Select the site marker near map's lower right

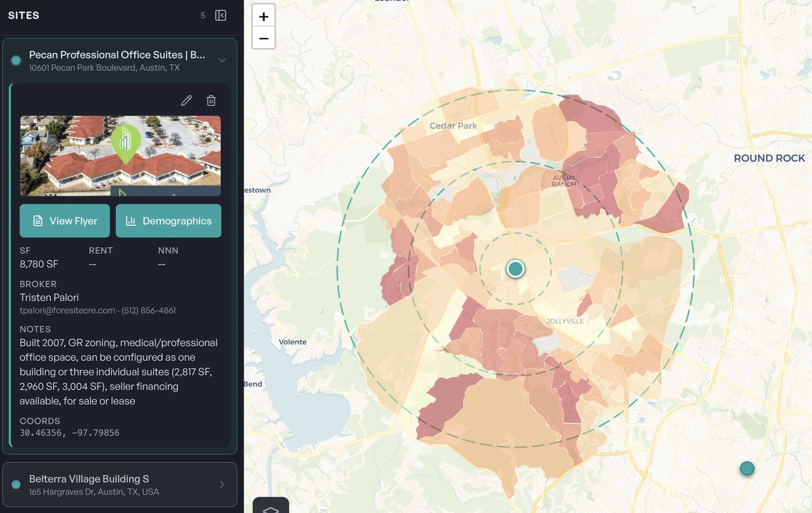point(747,468)
